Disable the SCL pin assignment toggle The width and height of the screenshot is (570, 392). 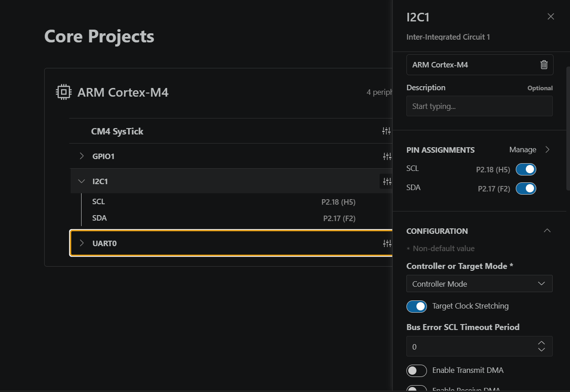click(x=526, y=170)
